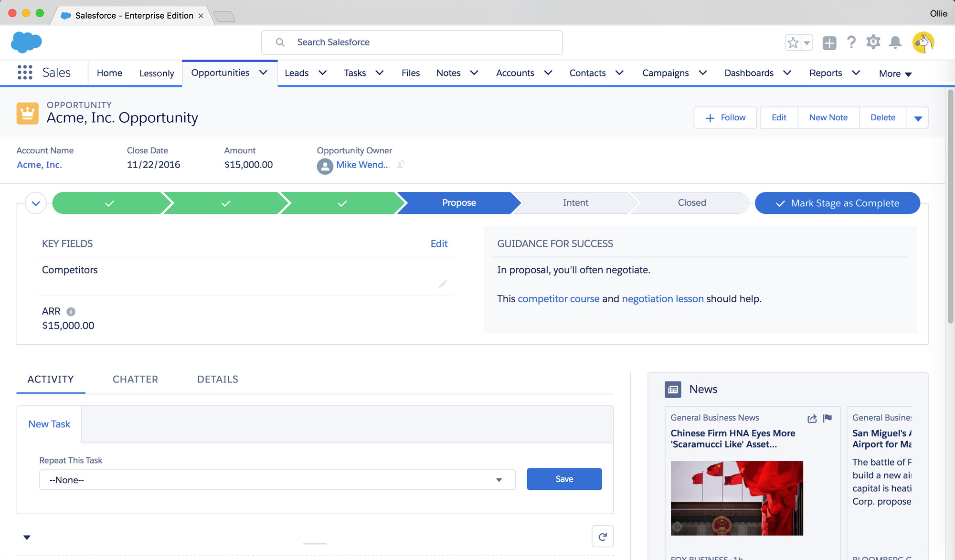Image resolution: width=955 pixels, height=560 pixels.
Task: Flag the General Business News article
Action: click(x=828, y=418)
